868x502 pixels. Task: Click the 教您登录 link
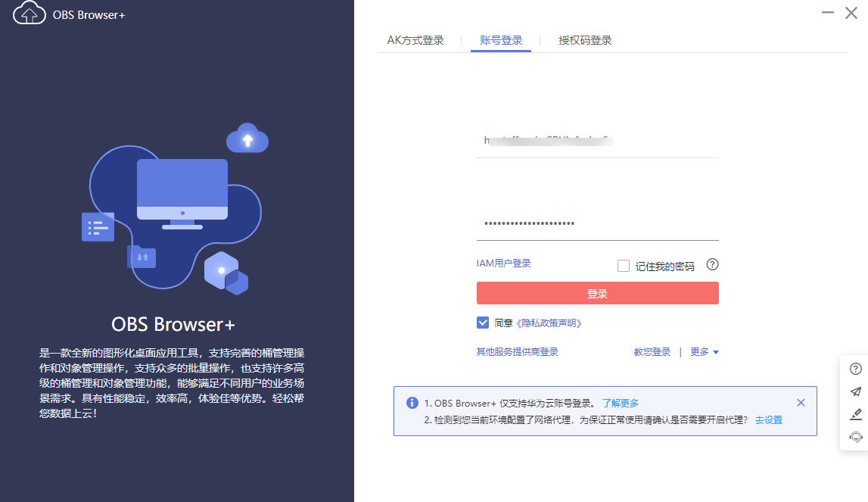tap(652, 352)
